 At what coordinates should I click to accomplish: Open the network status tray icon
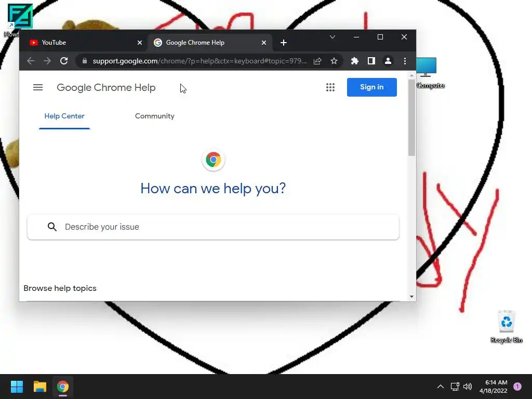coord(455,387)
